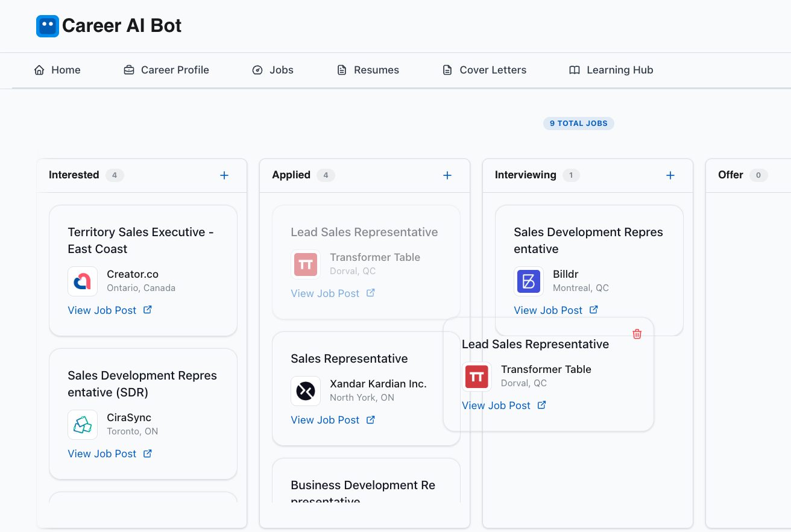Click the Career AI Bot robot logo
Image resolution: width=791 pixels, height=532 pixels.
(48, 26)
